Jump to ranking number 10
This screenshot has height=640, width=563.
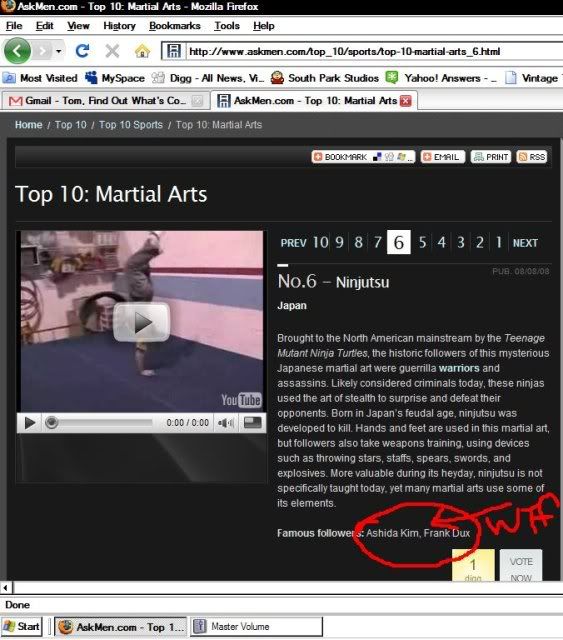click(x=320, y=242)
